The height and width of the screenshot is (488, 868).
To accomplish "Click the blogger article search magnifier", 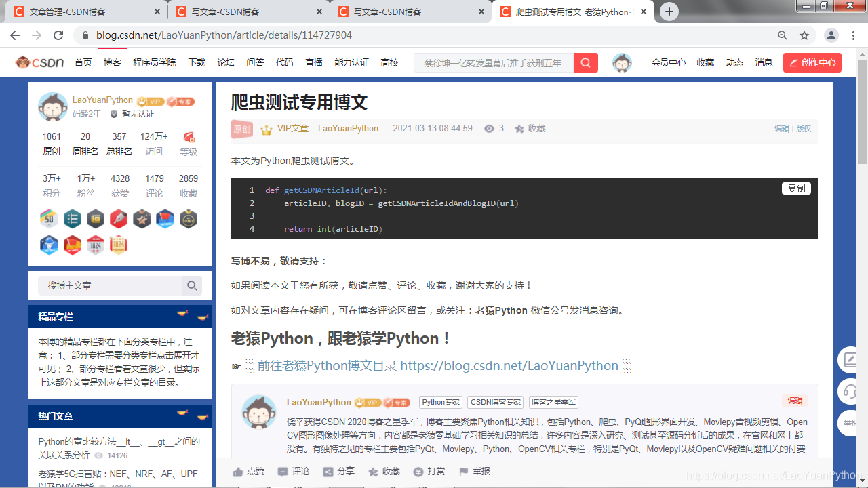I will [x=192, y=285].
